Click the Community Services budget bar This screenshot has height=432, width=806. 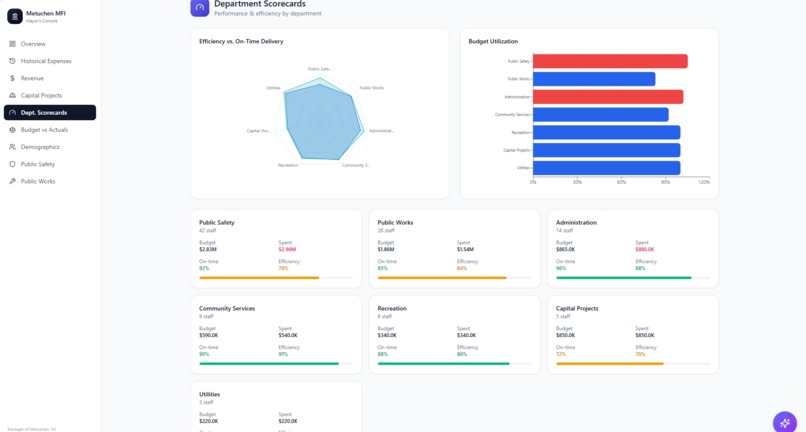pos(601,114)
